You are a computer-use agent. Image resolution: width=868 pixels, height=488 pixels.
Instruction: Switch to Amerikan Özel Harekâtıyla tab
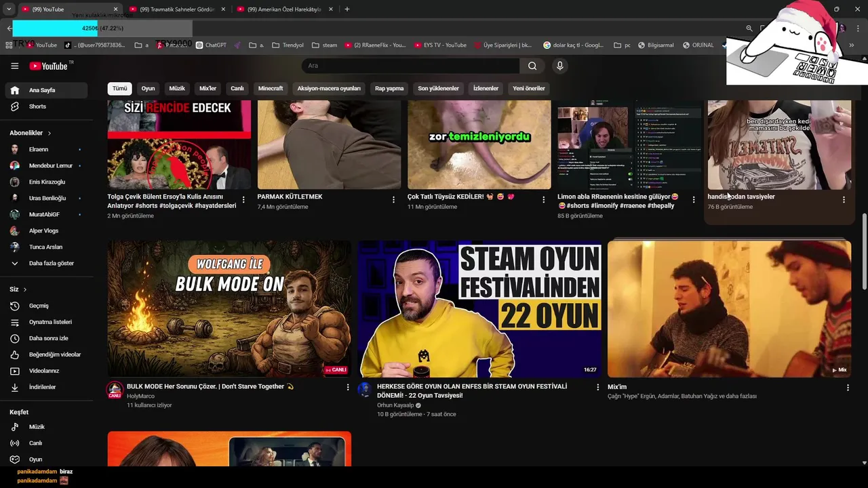click(x=283, y=9)
